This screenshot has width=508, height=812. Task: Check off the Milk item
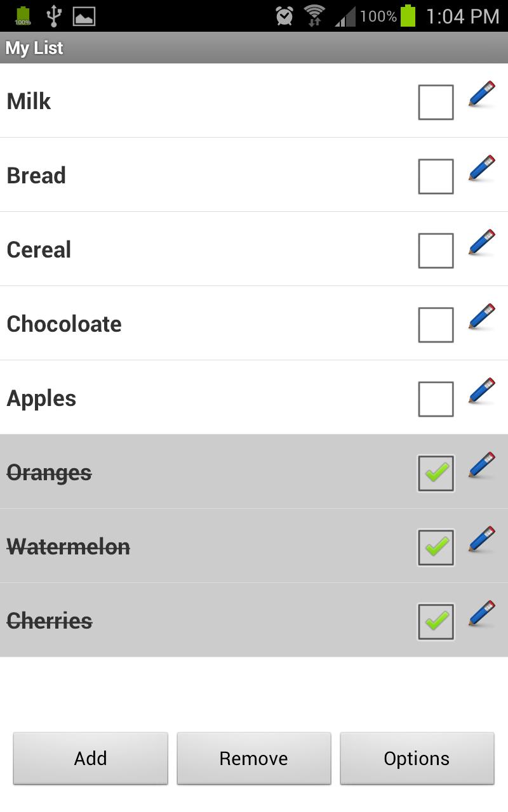[x=436, y=101]
